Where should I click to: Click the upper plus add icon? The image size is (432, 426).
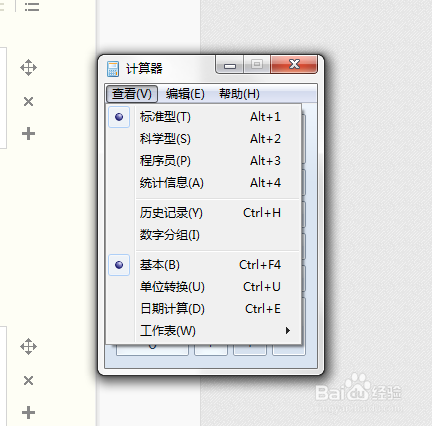tap(28, 134)
